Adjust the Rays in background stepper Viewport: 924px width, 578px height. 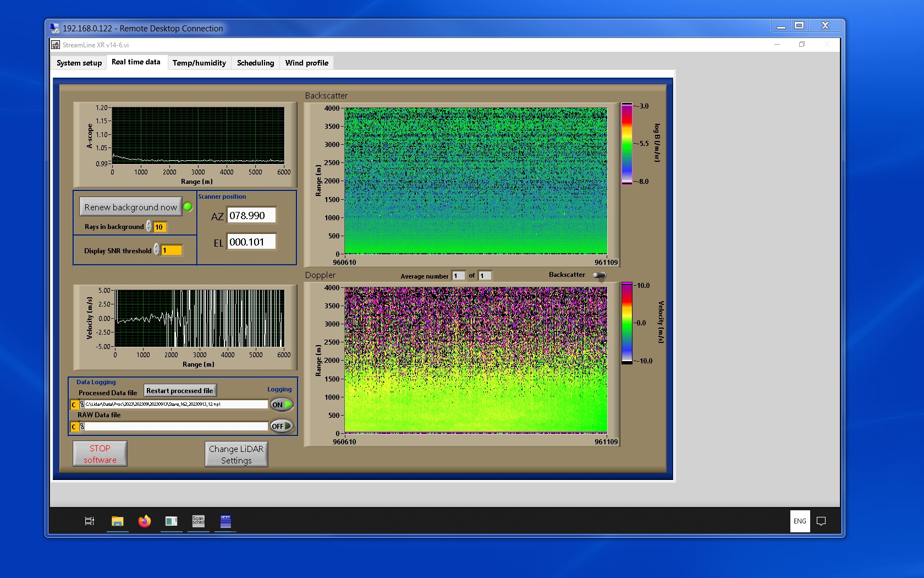coord(149,227)
